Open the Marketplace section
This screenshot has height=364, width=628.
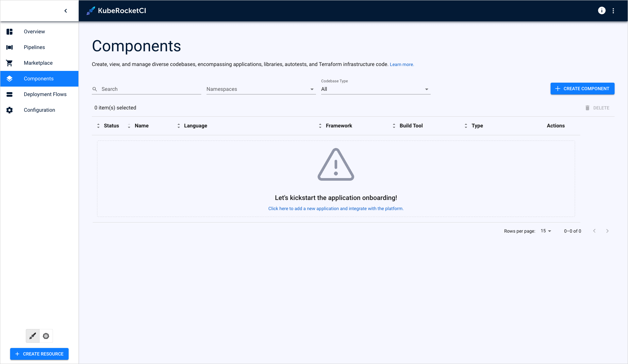[x=39, y=63]
